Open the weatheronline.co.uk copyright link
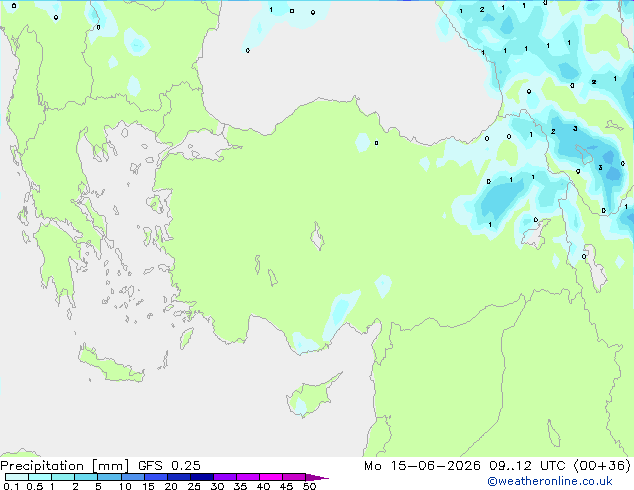 tap(550, 481)
